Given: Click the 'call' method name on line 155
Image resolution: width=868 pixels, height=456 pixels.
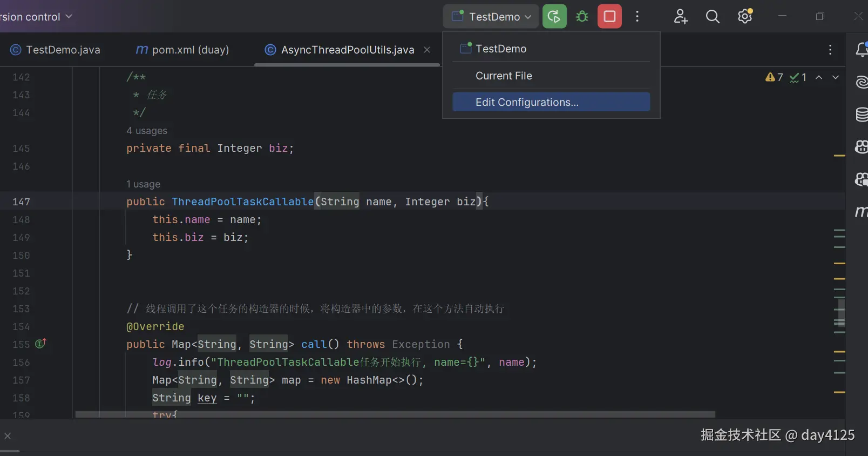Looking at the screenshot, I should [x=314, y=344].
